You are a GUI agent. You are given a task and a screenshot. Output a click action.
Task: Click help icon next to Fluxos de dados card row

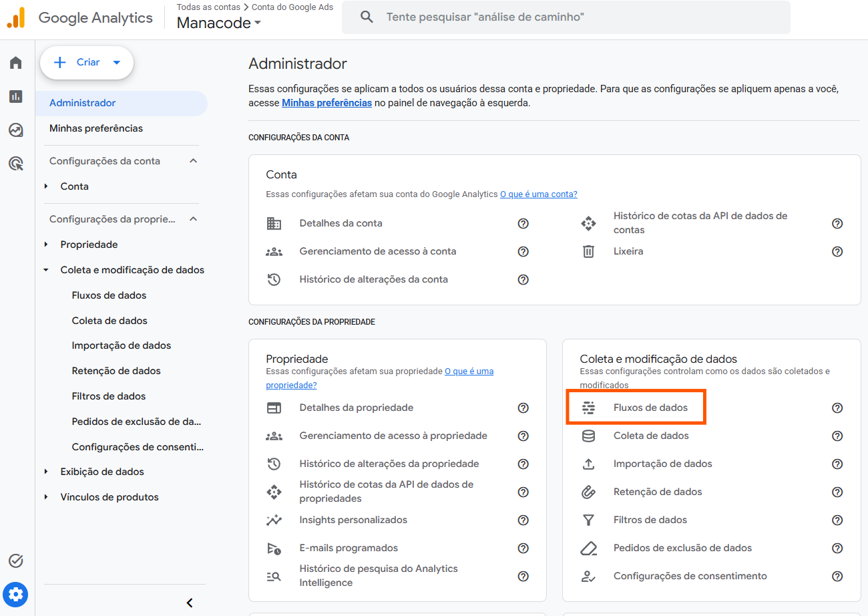(837, 408)
